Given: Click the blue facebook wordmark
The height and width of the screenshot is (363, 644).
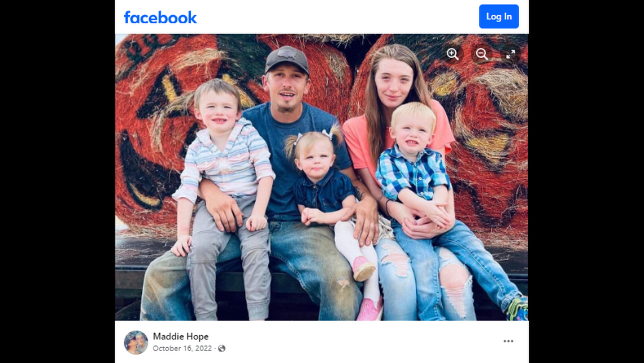Looking at the screenshot, I should tap(160, 18).
